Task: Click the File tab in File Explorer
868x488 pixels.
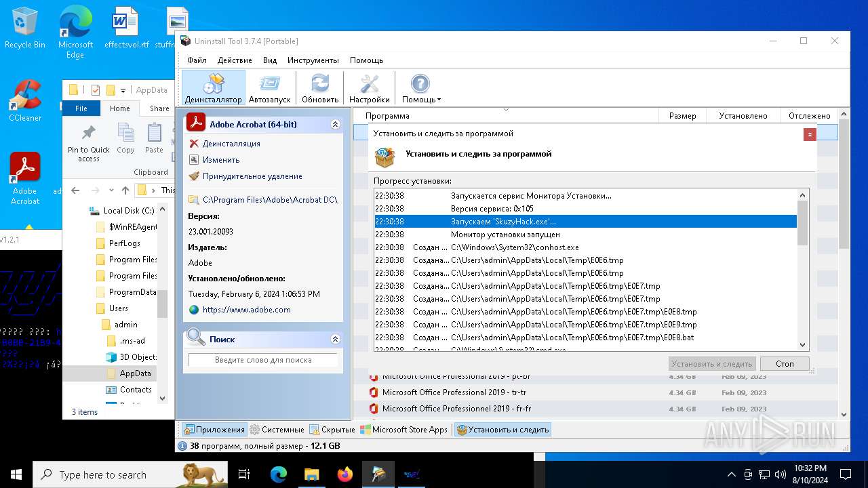Action: point(81,108)
